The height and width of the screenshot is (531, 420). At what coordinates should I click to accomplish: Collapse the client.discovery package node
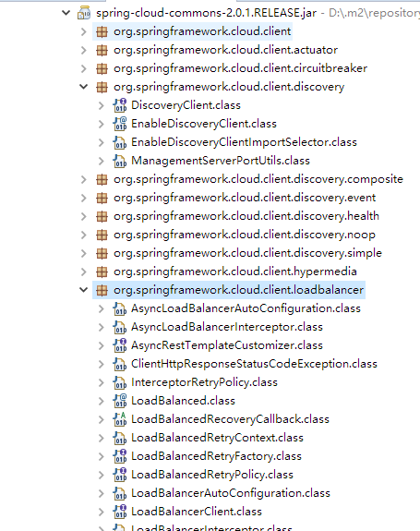click(x=84, y=87)
